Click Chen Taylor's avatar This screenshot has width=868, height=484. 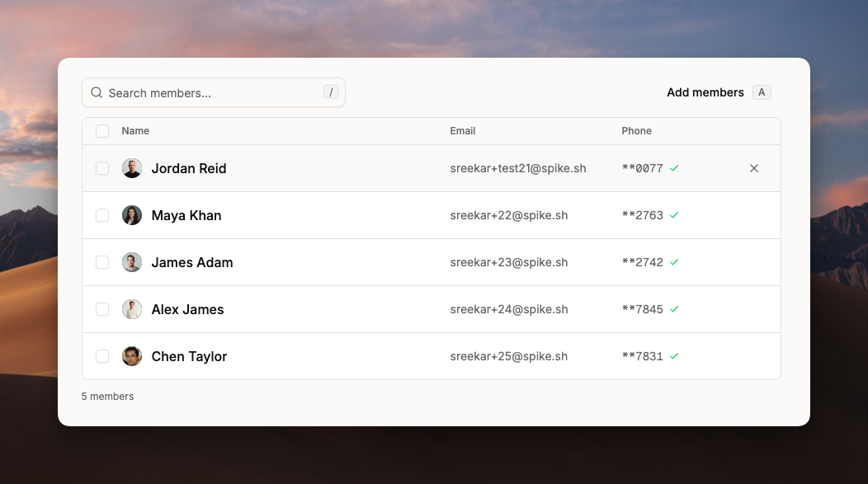tap(132, 356)
